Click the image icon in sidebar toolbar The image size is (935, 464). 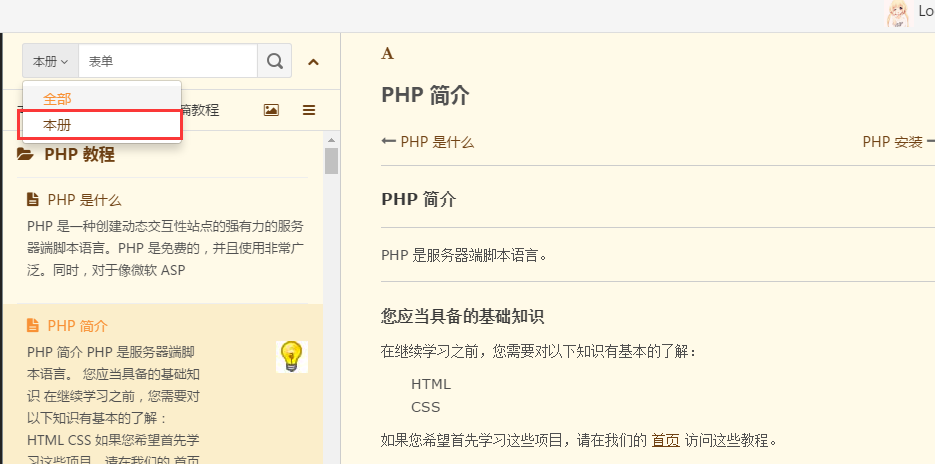coord(271,110)
